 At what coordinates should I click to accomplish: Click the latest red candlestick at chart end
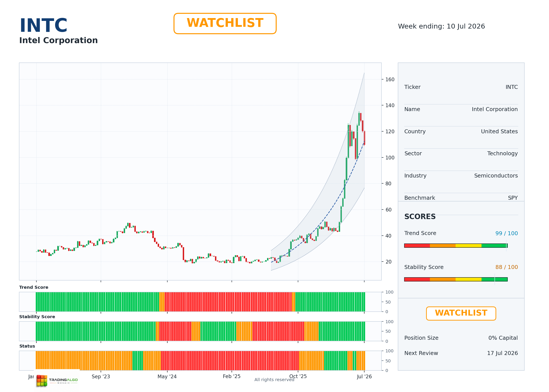pos(364,138)
